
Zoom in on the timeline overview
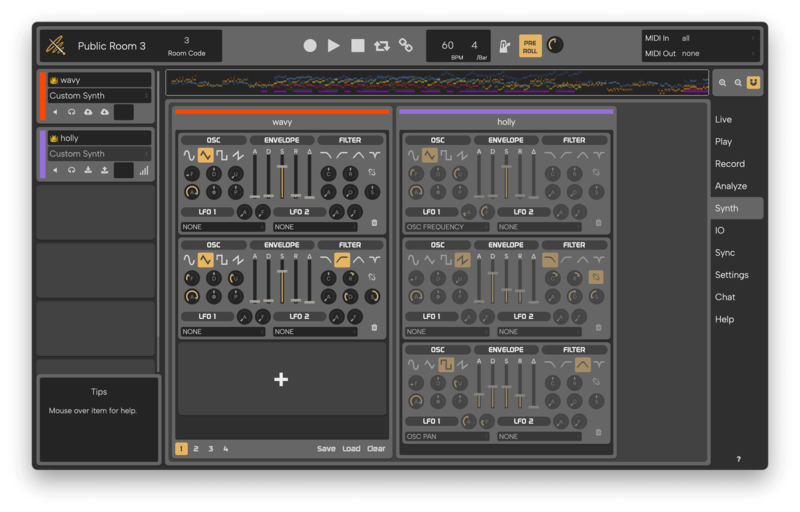[722, 83]
